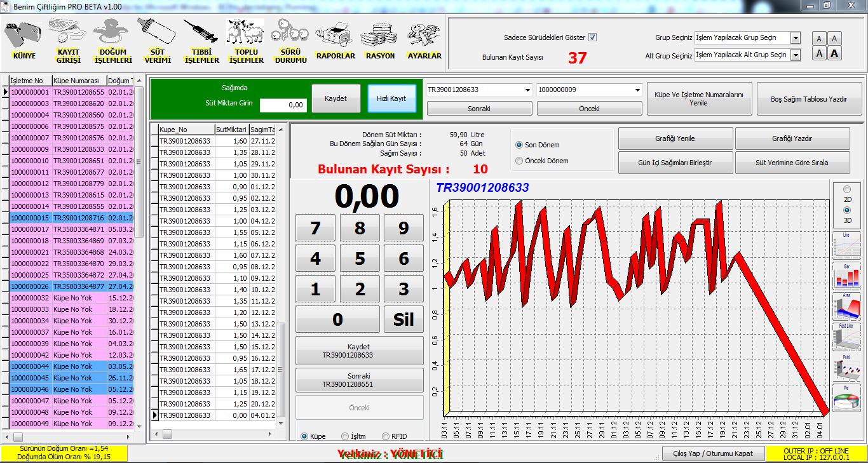The width and height of the screenshot is (868, 463).
Task: Click the Süt Miktarı Girin input field
Action: [283, 105]
